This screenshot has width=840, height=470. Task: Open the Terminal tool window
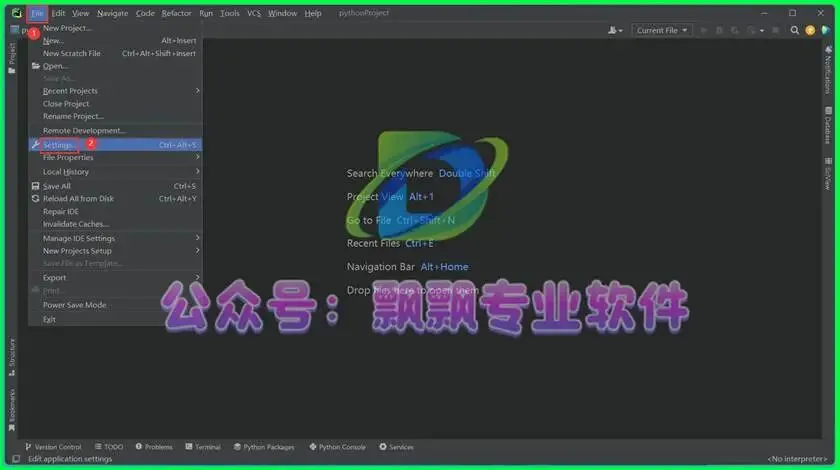pyautogui.click(x=203, y=447)
